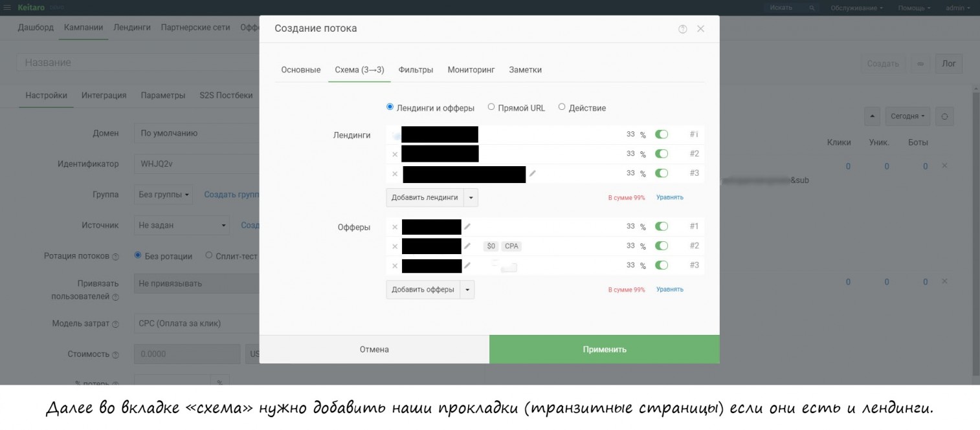The width and height of the screenshot is (980, 430).
Task: Toggle offer #2 switch off
Action: coord(662,246)
